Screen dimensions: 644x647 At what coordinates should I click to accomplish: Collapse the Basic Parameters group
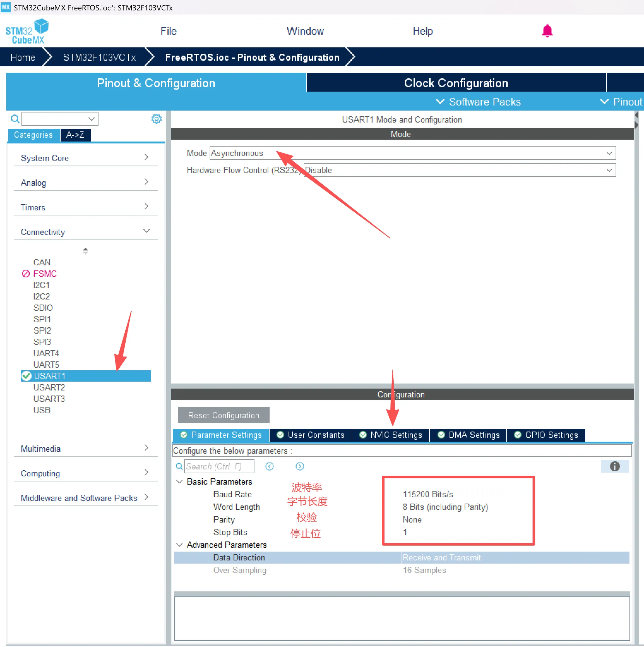click(x=179, y=481)
